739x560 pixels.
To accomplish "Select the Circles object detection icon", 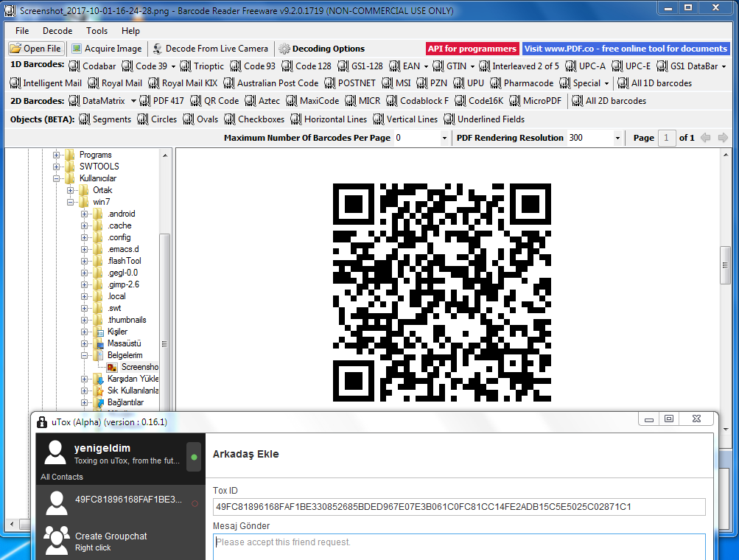I will point(143,119).
